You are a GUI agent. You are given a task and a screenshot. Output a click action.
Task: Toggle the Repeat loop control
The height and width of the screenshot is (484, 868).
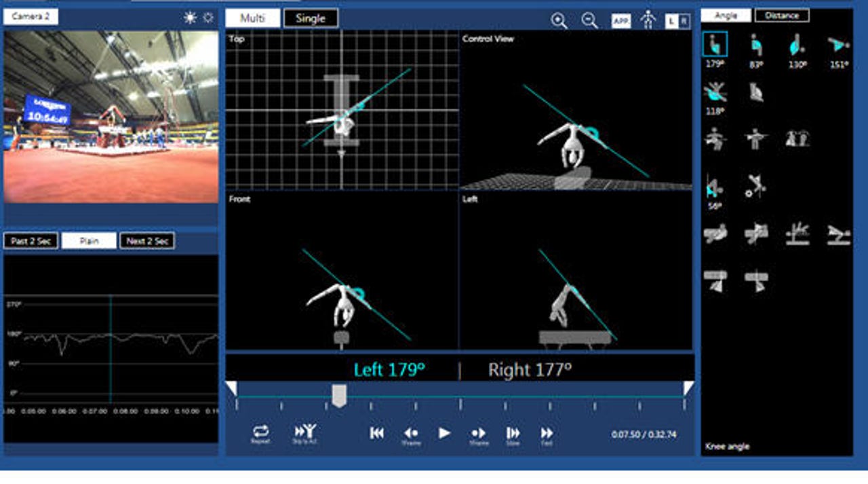coord(260,434)
